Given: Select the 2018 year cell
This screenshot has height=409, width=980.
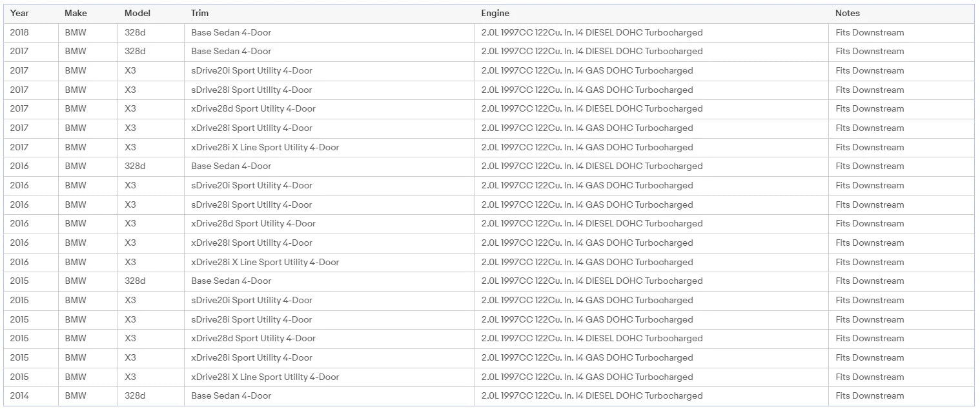Looking at the screenshot, I should tap(19, 32).
